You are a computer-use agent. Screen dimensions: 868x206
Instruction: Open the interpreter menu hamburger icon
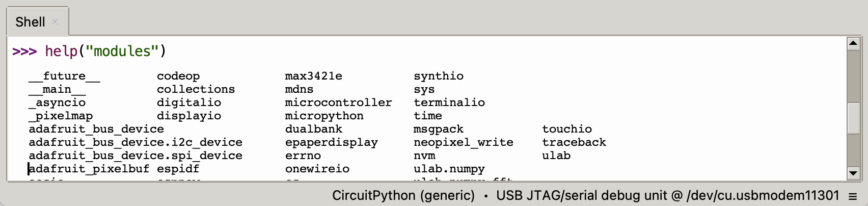pyautogui.click(x=853, y=196)
